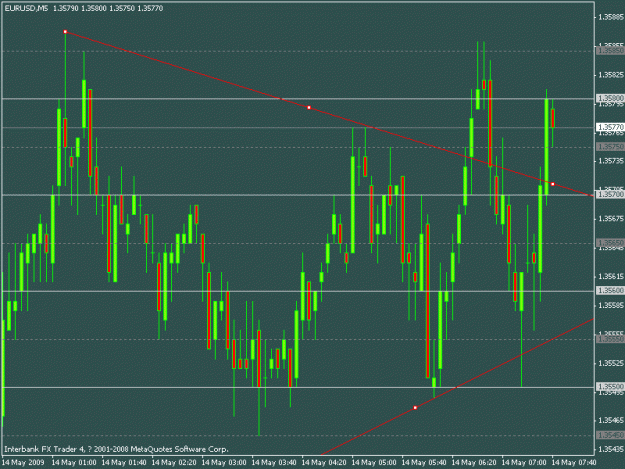
Task: Click the 14 May 01:40 time label
Action: (124, 463)
